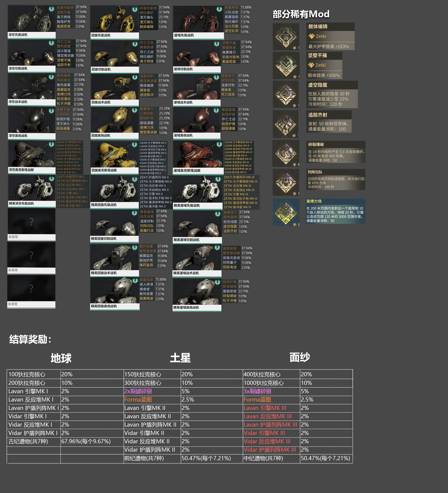This screenshot has width=448, height=493.
Task: Select the 古纪遗物(共7种) table cell
Action: tap(34, 441)
